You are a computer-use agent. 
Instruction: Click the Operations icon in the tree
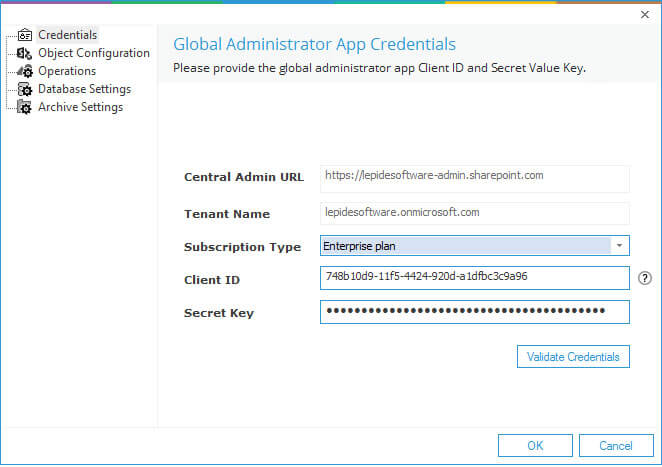pos(26,71)
